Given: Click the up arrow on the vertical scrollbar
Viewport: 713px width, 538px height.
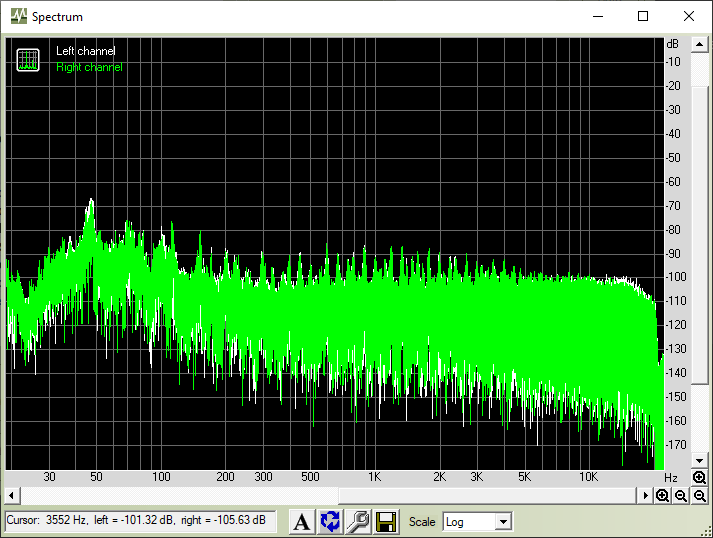Looking at the screenshot, I should pyautogui.click(x=700, y=45).
